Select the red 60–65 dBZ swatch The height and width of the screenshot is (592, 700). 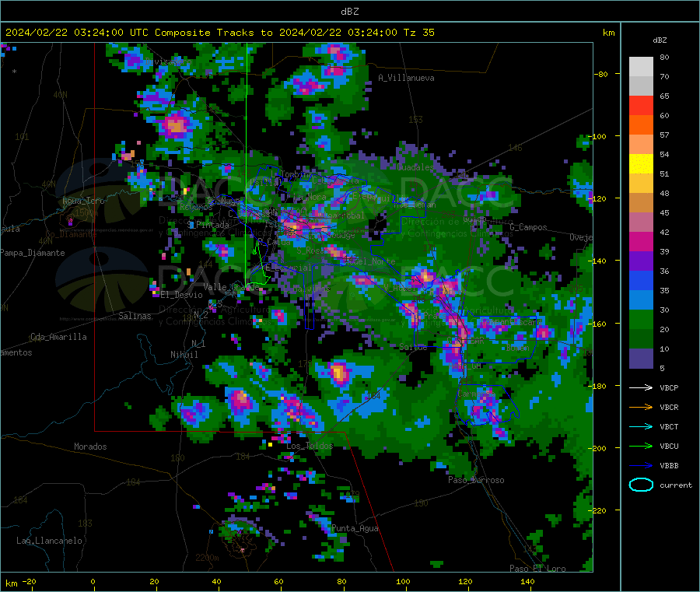(x=641, y=106)
